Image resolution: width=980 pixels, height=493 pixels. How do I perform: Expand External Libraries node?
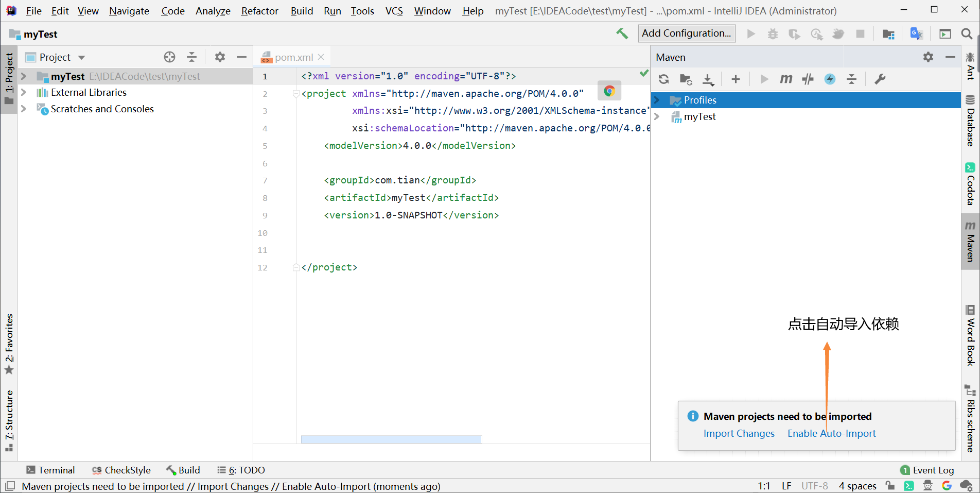(x=24, y=93)
